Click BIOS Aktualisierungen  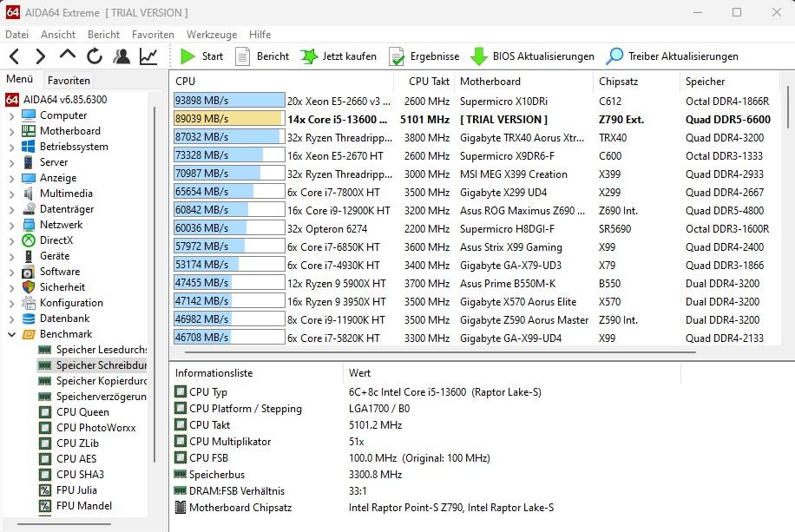click(532, 56)
